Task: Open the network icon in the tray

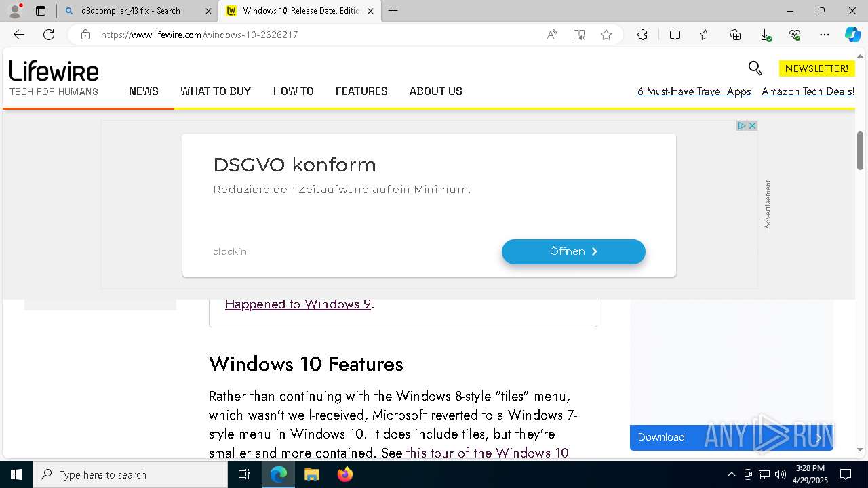Action: tap(764, 474)
